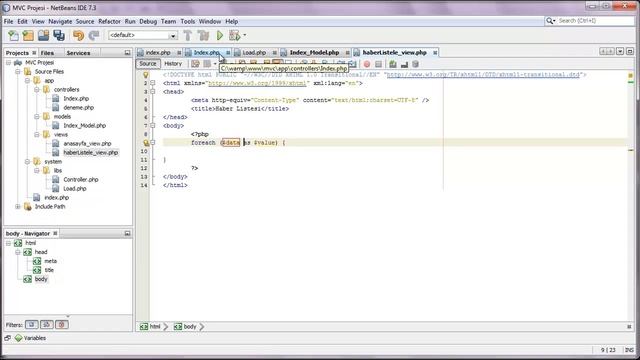Click the Search (Ctrl+I) input field
This screenshot has width=640, height=360.
pyautogui.click(x=595, y=21)
